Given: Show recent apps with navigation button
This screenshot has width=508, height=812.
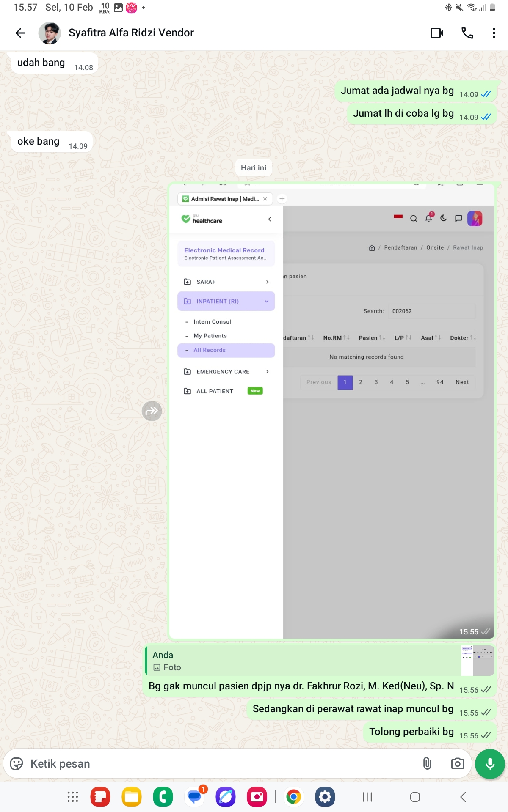Looking at the screenshot, I should (x=367, y=797).
